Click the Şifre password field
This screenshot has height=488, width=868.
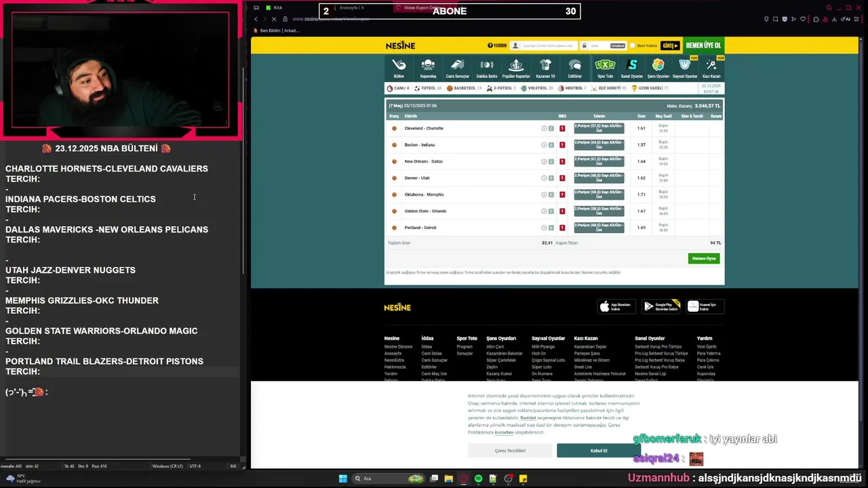[603, 45]
